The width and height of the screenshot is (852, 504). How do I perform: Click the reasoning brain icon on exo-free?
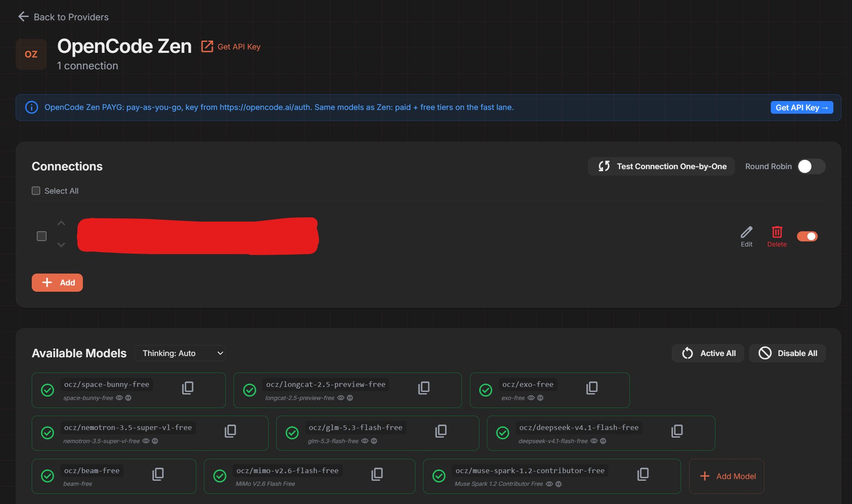pos(540,398)
